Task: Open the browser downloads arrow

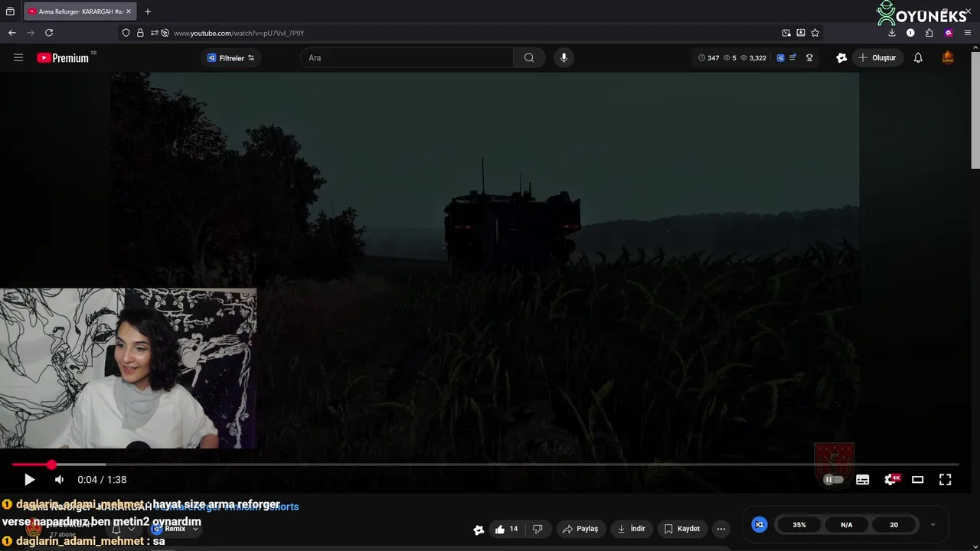Action: (891, 33)
